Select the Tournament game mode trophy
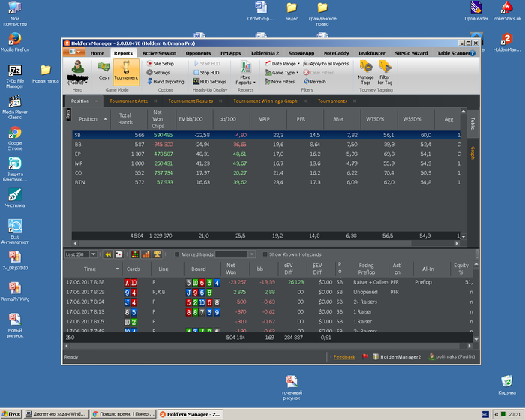Screen dimensions: 525x420 click(x=126, y=72)
